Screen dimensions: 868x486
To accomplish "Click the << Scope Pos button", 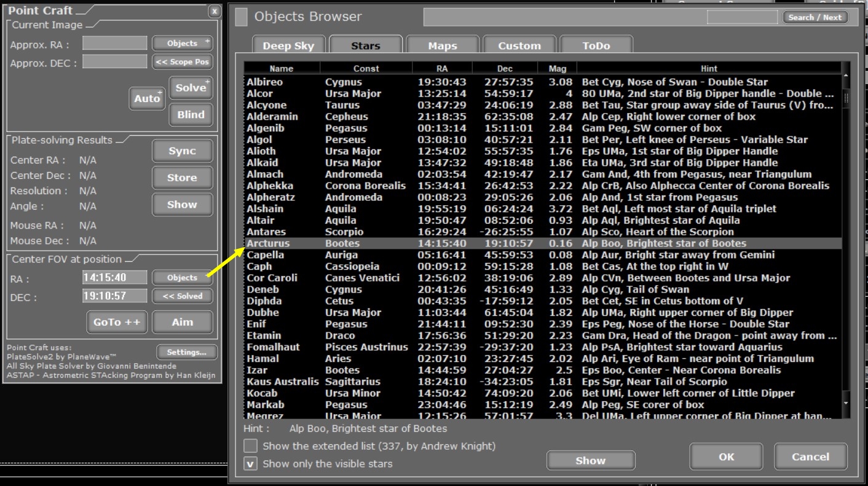I will pyautogui.click(x=183, y=61).
